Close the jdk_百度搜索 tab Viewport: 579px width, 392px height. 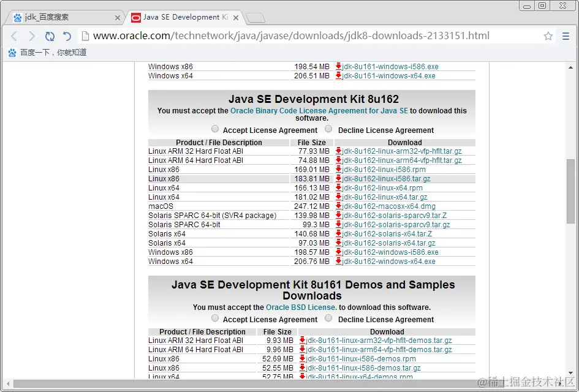[x=118, y=18]
